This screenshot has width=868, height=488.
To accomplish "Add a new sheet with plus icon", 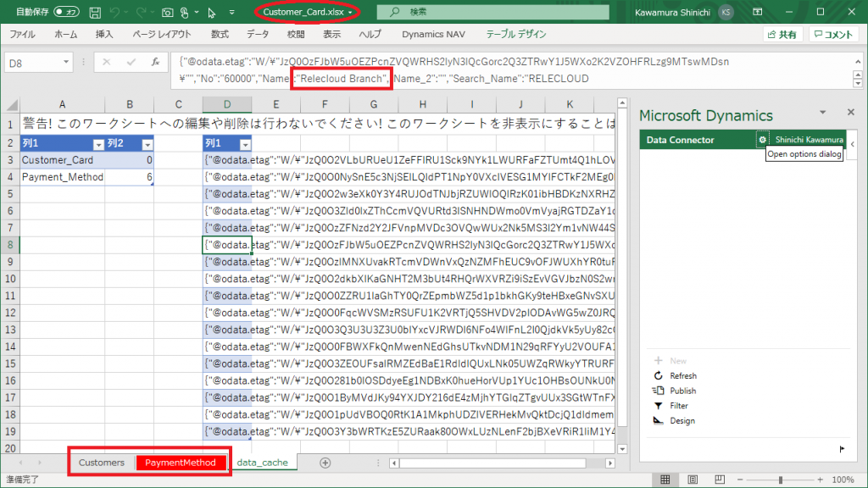I will pyautogui.click(x=325, y=463).
